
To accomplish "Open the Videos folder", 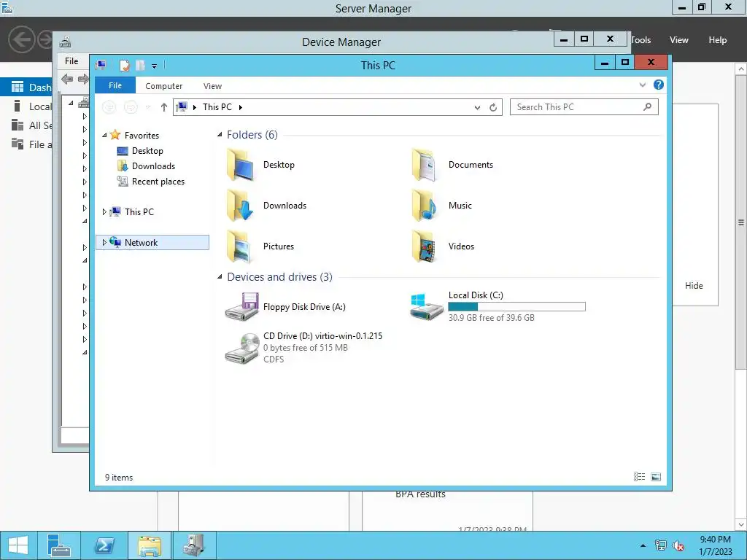I will pyautogui.click(x=443, y=246).
